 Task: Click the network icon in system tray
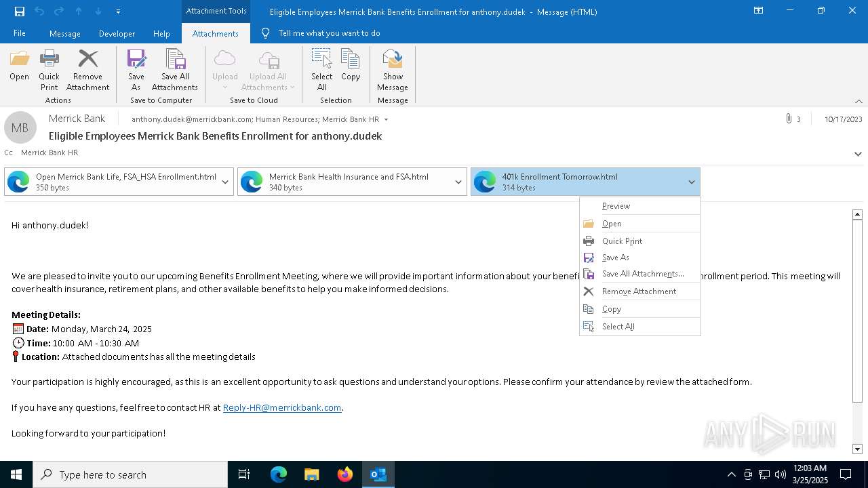point(764,474)
